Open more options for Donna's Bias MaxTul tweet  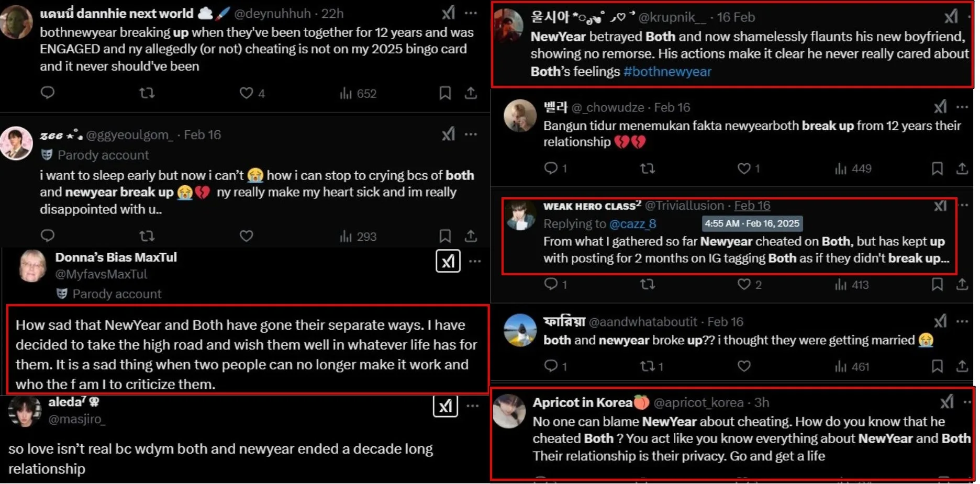(x=475, y=261)
